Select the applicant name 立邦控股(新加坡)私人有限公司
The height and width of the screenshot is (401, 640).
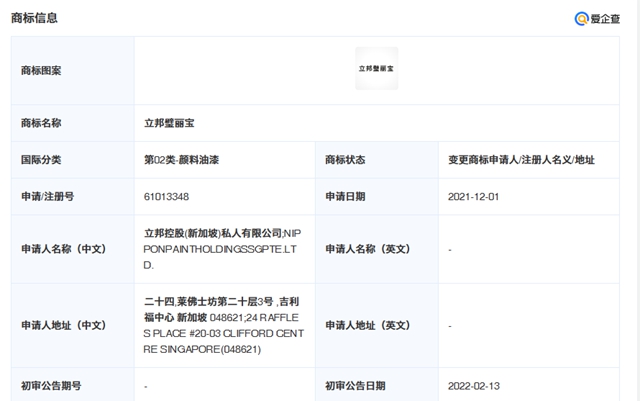tap(213, 233)
